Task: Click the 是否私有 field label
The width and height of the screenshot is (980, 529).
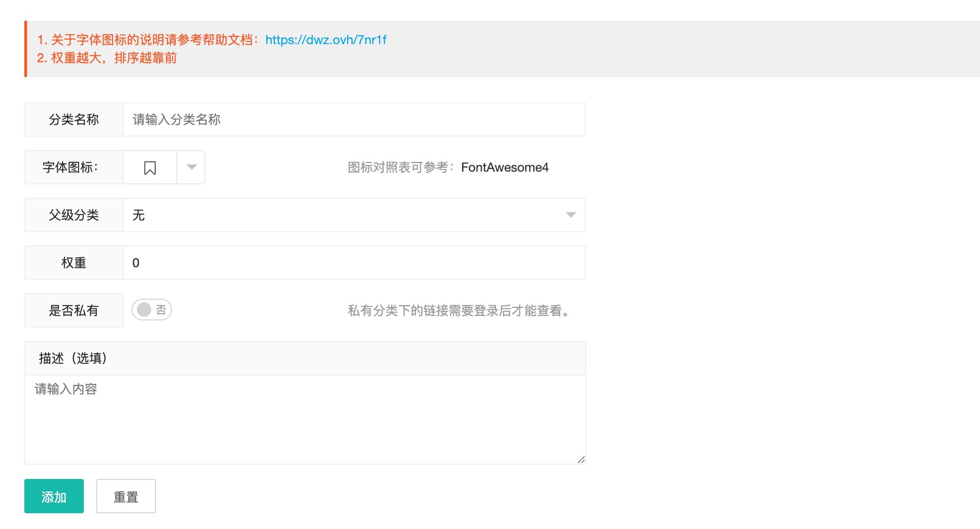Action: coord(73,310)
